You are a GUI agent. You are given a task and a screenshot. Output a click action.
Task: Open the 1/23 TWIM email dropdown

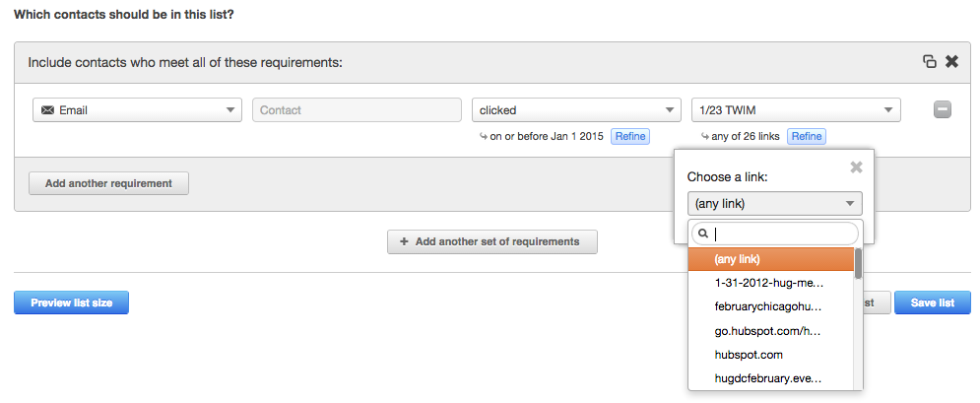coord(796,110)
